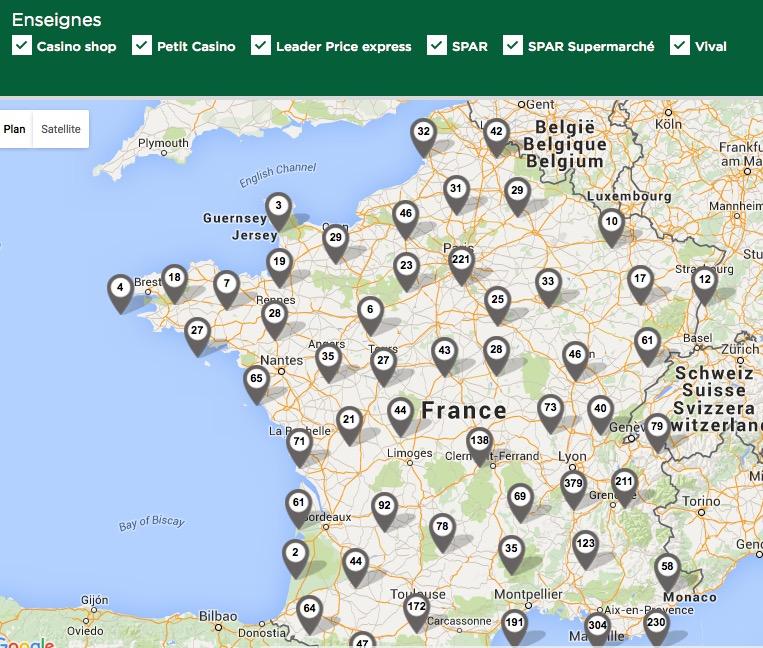The height and width of the screenshot is (648, 763).
Task: Click the Bilbao city label
Action: point(218,616)
